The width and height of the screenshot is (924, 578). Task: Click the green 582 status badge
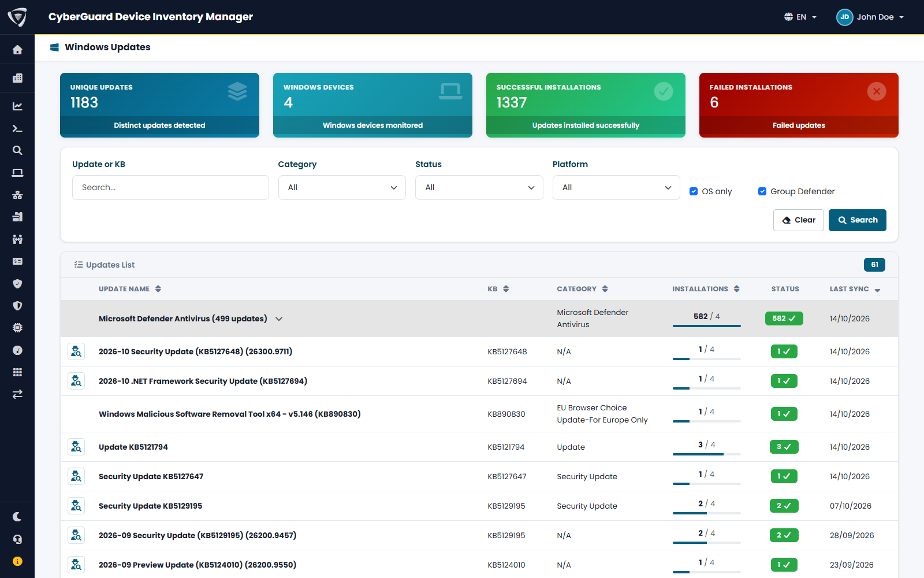point(784,318)
